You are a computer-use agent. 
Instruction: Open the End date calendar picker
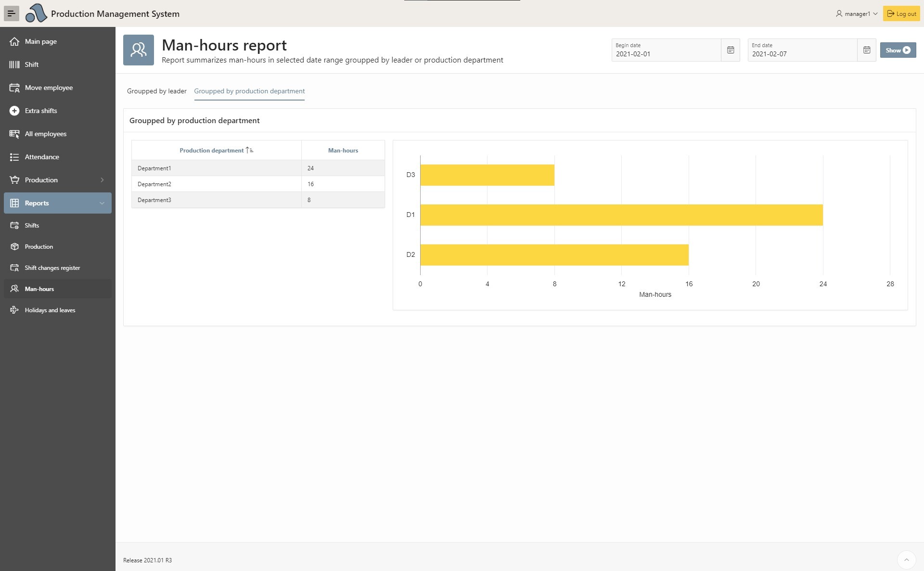click(866, 50)
